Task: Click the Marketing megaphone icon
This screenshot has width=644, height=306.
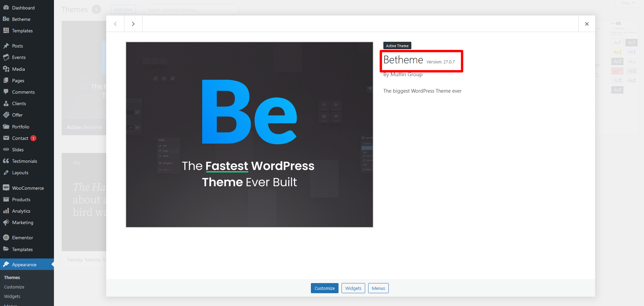Action: click(x=6, y=222)
